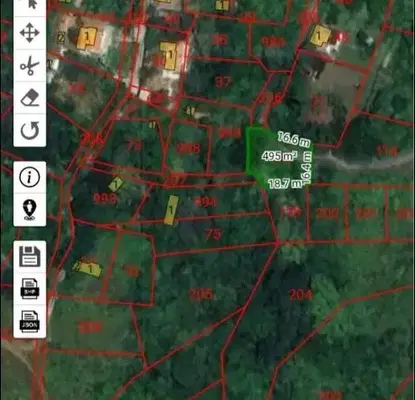This screenshot has height=400, width=415.
Task: Select the arrow pointer tool
Action: pyautogui.click(x=30, y=4)
